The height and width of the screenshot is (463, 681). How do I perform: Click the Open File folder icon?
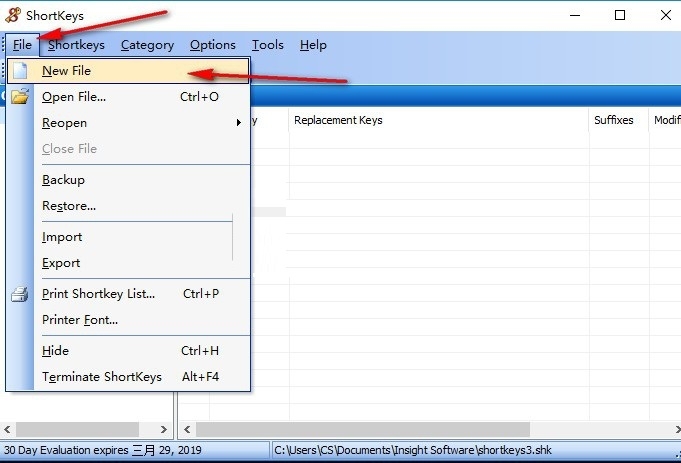pyautogui.click(x=20, y=96)
